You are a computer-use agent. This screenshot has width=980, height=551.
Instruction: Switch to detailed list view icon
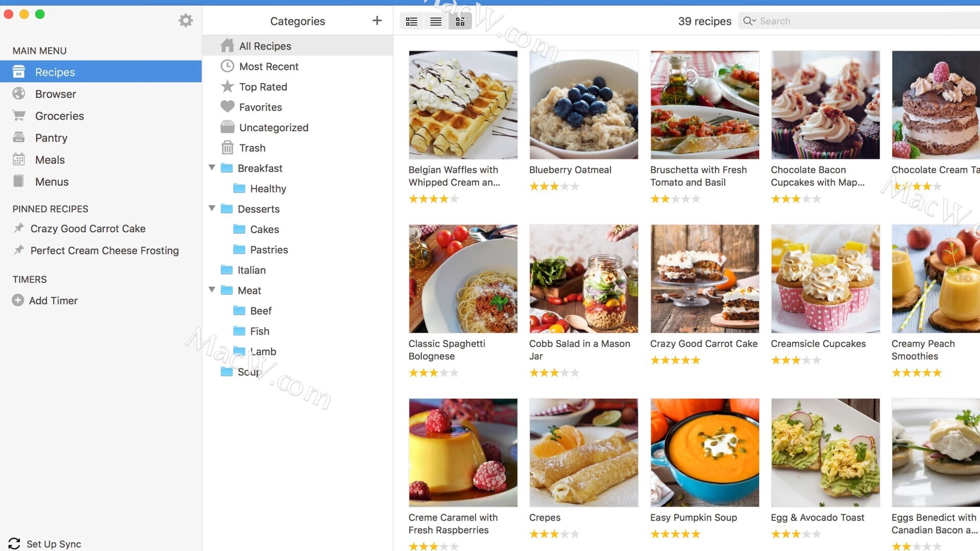pyautogui.click(x=411, y=21)
